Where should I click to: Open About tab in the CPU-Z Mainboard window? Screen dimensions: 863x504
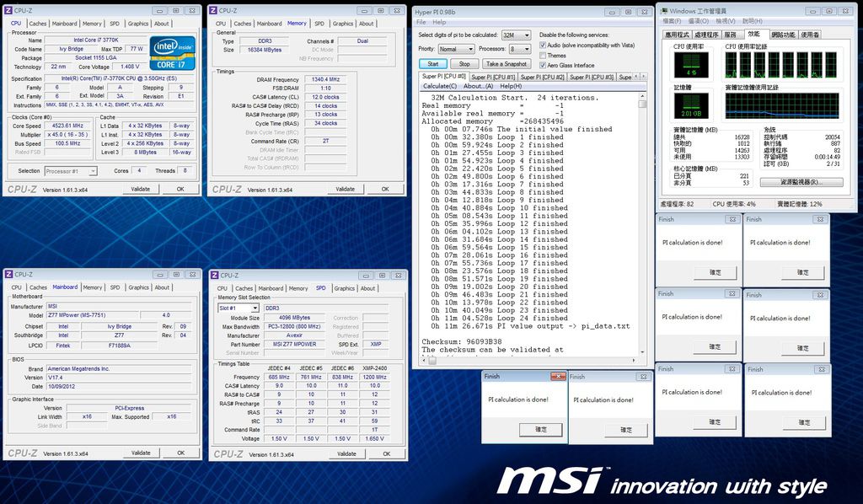[162, 287]
